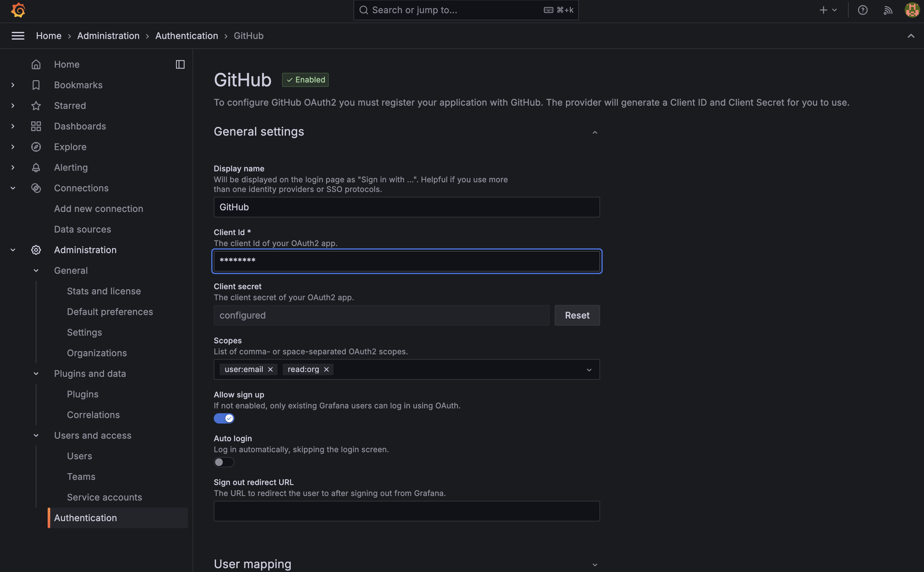Expand the User mapping section
This screenshot has height=572, width=924.
tap(593, 565)
